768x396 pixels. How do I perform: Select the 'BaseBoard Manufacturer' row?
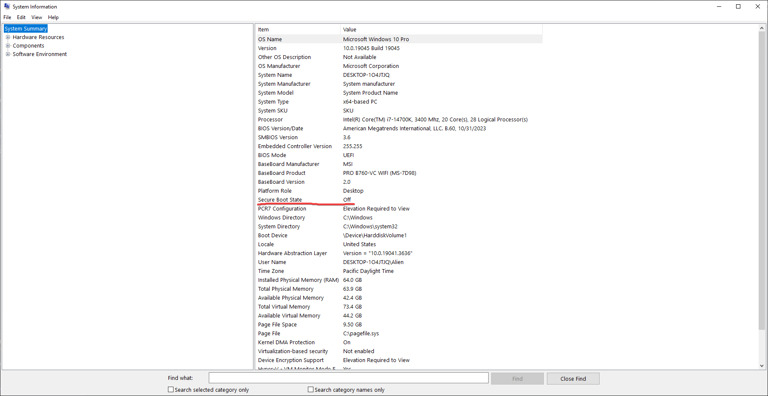(399, 164)
